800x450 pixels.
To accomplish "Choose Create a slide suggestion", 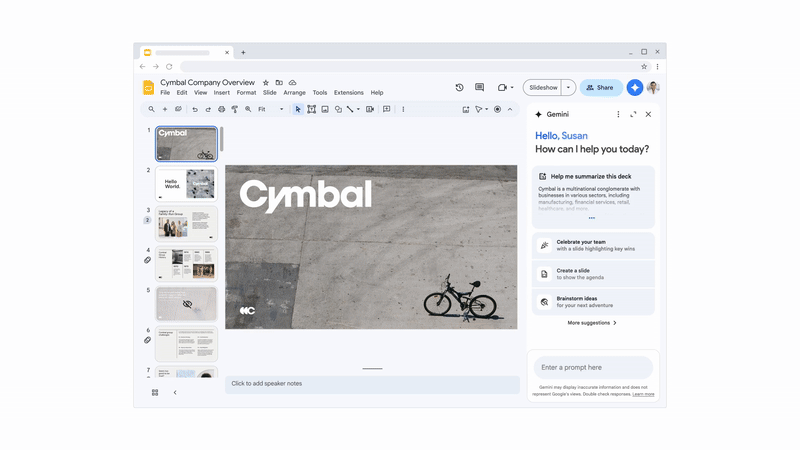I will (593, 274).
